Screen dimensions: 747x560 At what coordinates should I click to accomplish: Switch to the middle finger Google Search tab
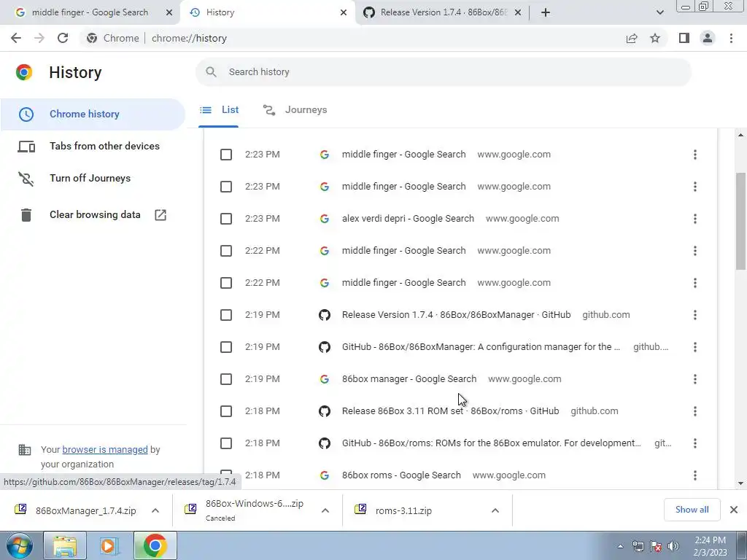coord(90,12)
